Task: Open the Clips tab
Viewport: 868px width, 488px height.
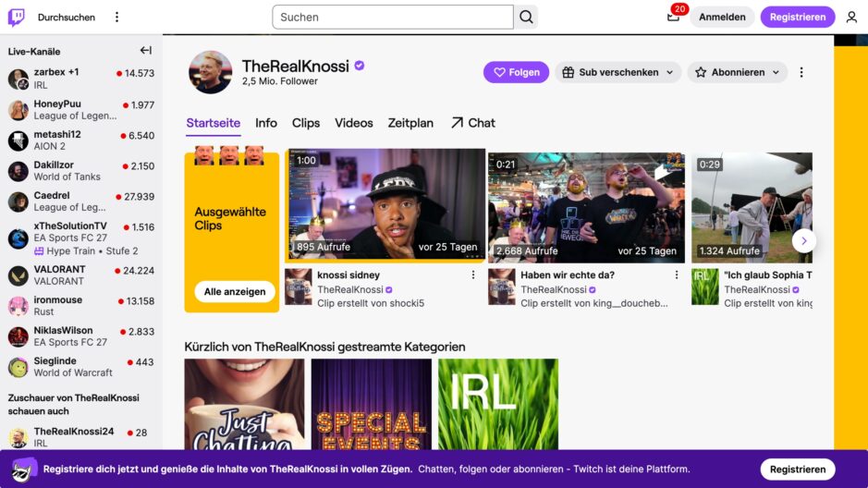Action: point(306,123)
